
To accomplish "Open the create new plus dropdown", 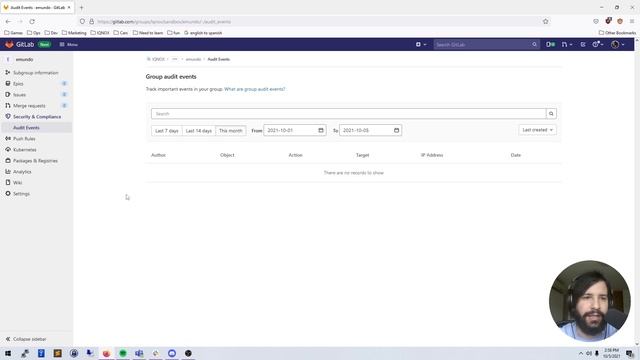I will tap(420, 44).
